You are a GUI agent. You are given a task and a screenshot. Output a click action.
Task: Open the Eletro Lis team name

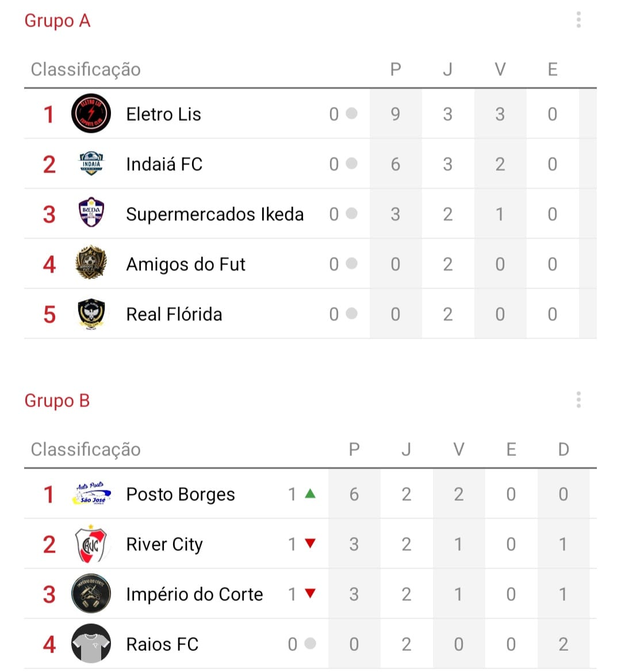163,114
